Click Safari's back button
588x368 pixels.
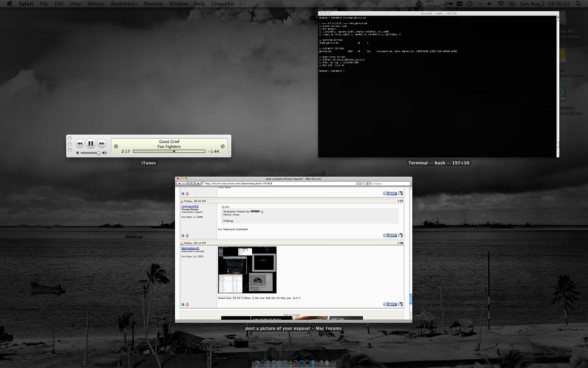click(x=179, y=183)
